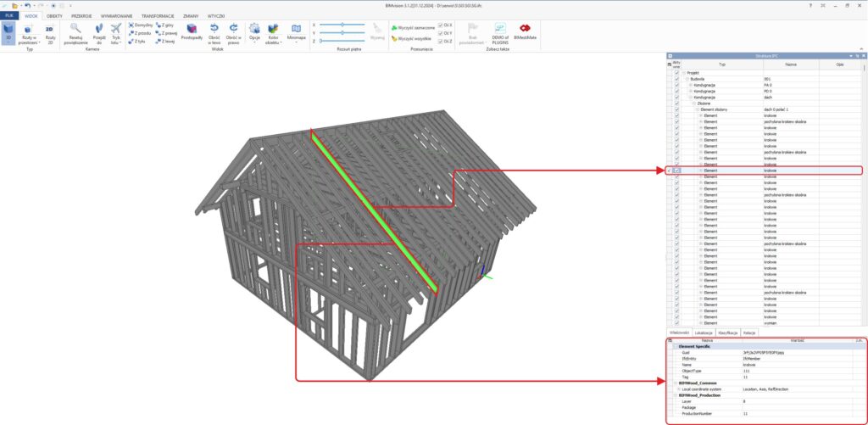This screenshot has width=868, height=425.
Task: Switch to the PRZEKROJE ribbon tab
Action: (x=81, y=15)
